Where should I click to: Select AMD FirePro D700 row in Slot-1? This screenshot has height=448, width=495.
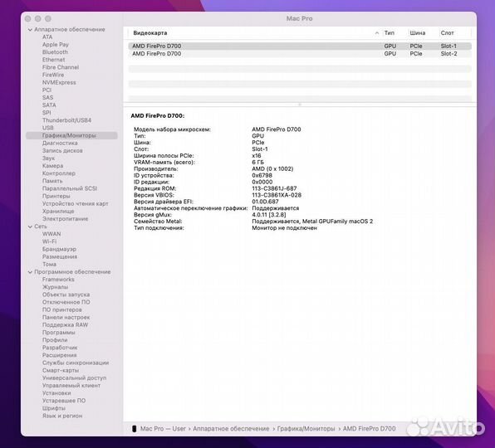point(300,46)
